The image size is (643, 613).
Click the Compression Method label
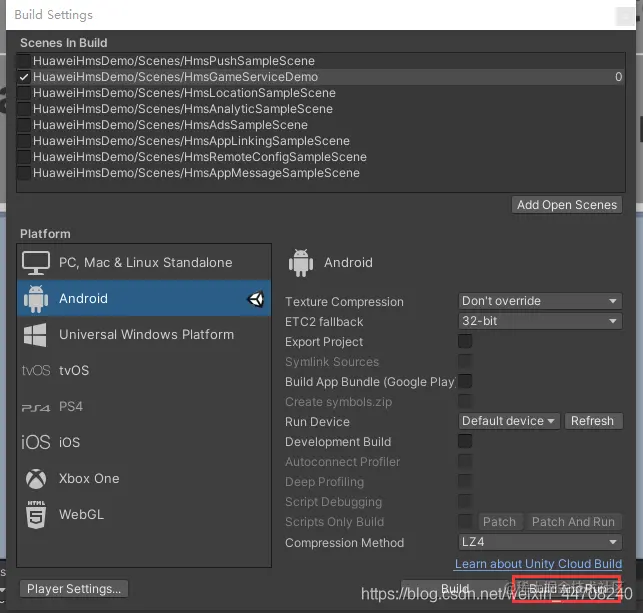[x=344, y=542]
